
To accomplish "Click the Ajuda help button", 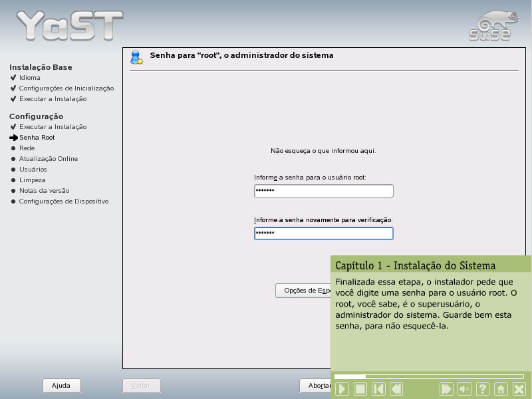I will pos(61,386).
